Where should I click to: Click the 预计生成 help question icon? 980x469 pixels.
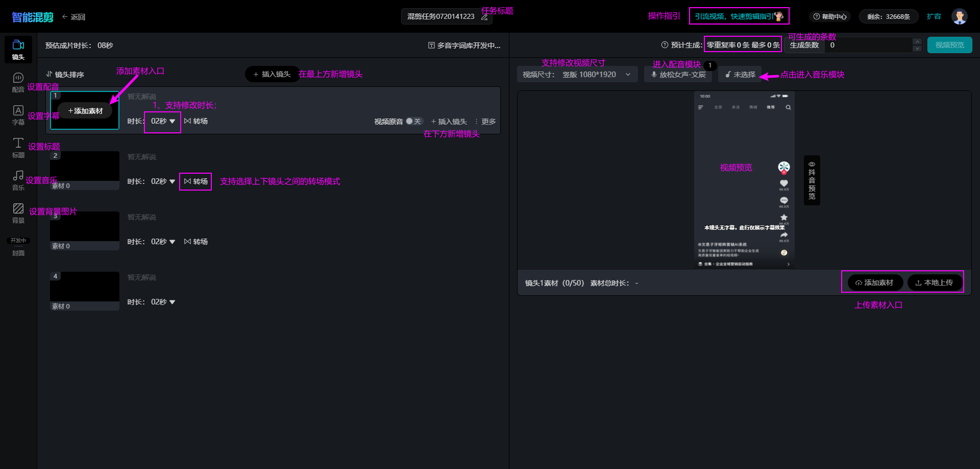[665, 45]
